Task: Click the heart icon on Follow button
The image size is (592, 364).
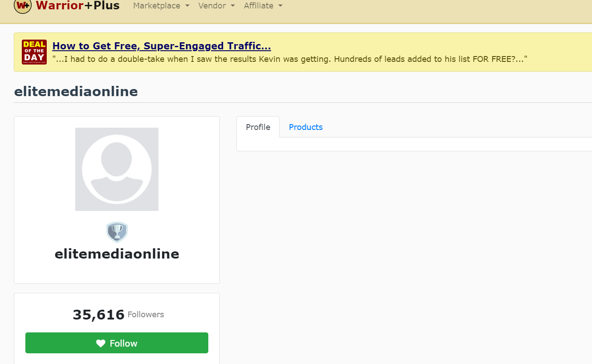Action: (x=101, y=344)
